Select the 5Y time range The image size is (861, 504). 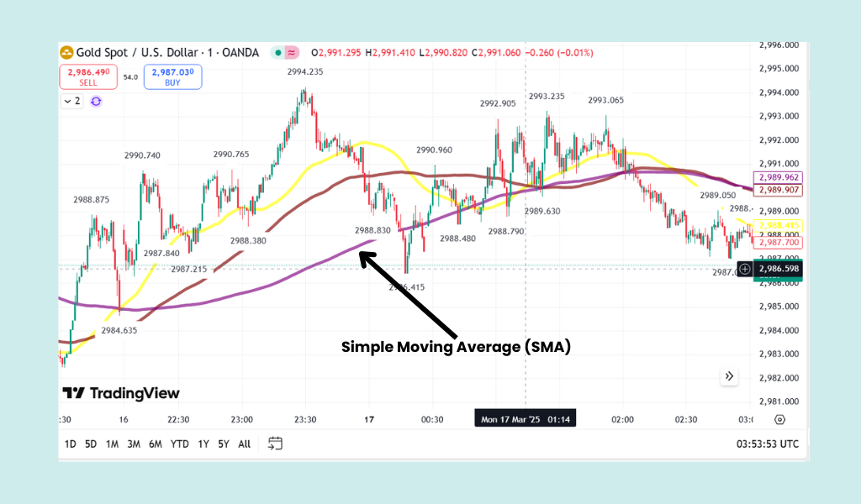pyautogui.click(x=224, y=444)
